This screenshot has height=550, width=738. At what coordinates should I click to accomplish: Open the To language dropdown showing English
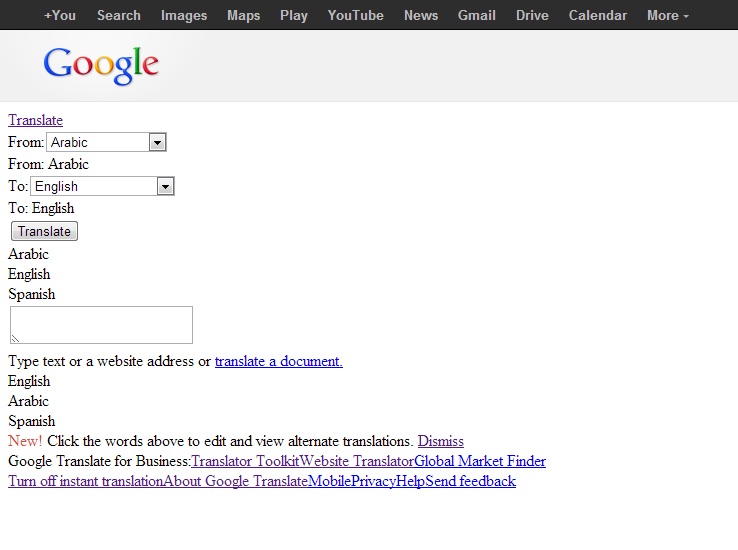click(102, 186)
